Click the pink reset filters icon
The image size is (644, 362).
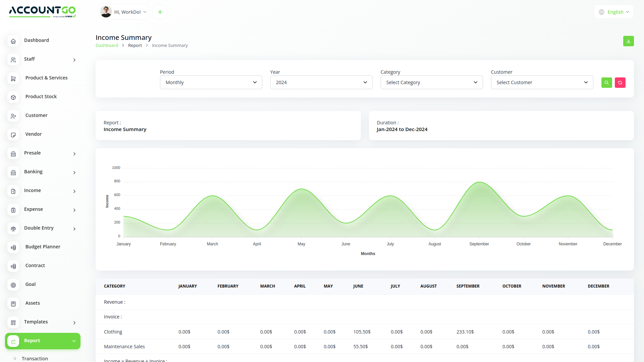click(620, 82)
